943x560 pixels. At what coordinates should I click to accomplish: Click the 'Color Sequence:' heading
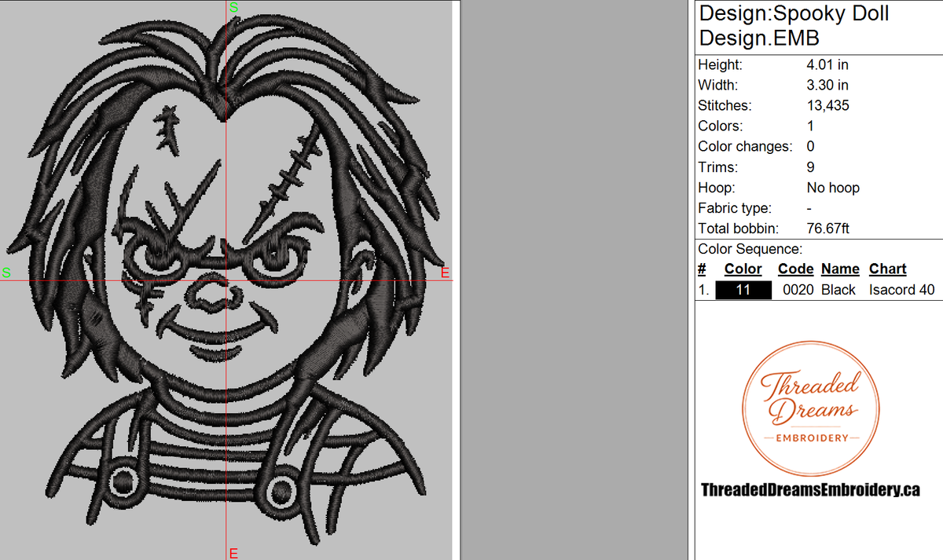750,249
